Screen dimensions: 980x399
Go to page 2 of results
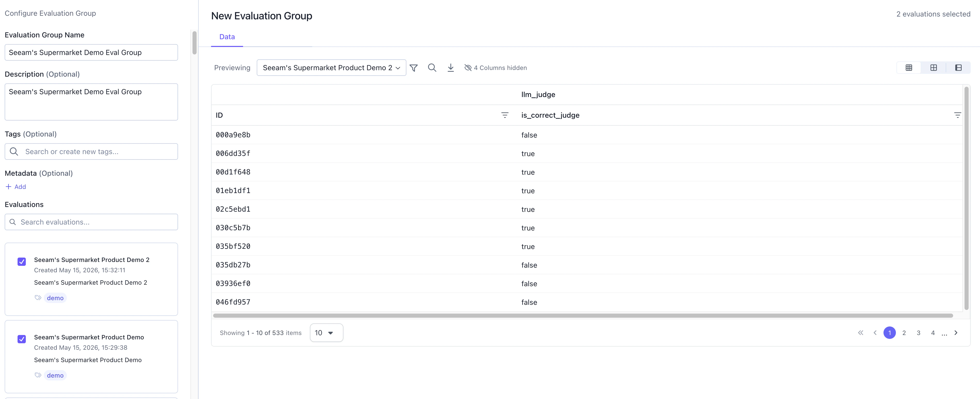coord(904,333)
